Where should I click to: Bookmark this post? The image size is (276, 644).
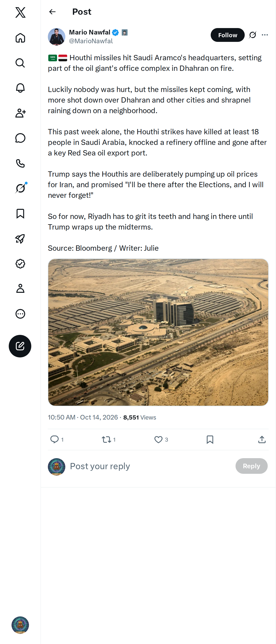[x=210, y=439]
